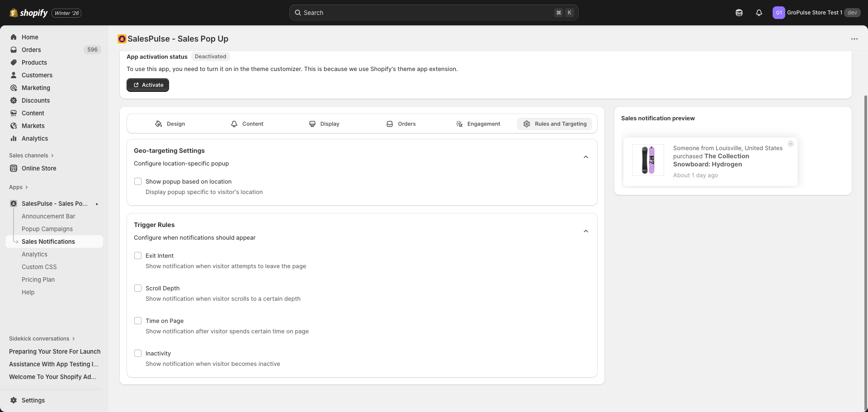Open the Pricing Plan page

pyautogui.click(x=38, y=279)
